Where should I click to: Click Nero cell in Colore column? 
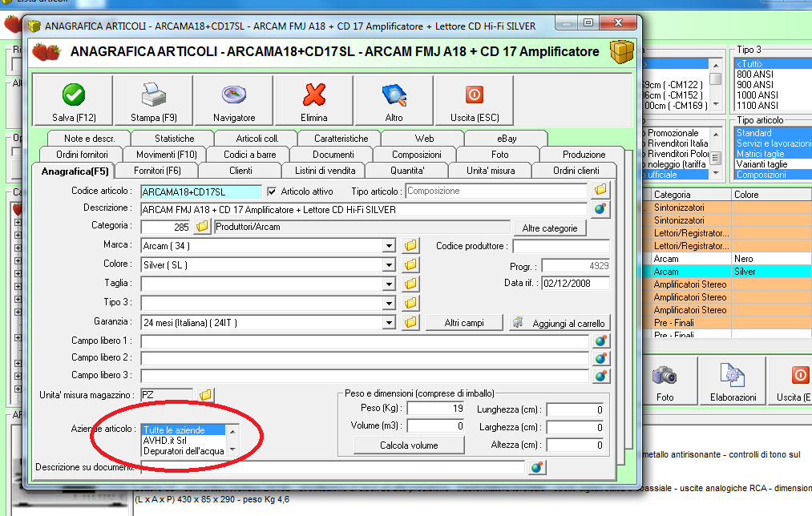pyautogui.click(x=771, y=259)
